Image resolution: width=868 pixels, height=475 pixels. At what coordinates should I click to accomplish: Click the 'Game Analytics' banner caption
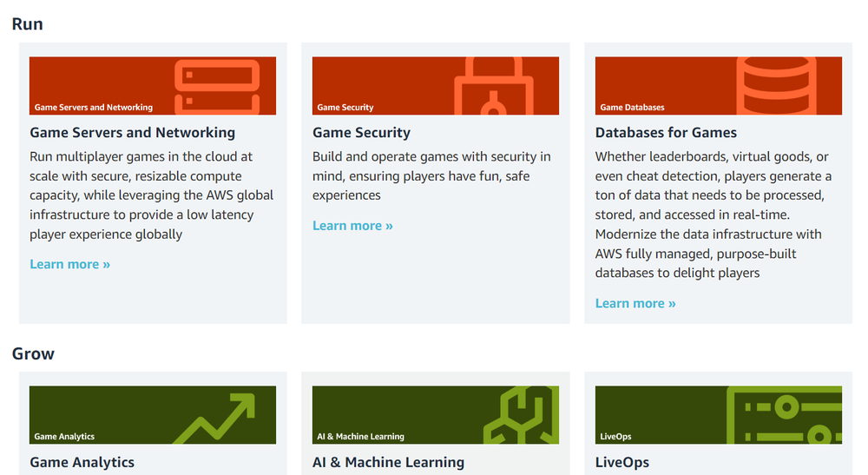[64, 437]
